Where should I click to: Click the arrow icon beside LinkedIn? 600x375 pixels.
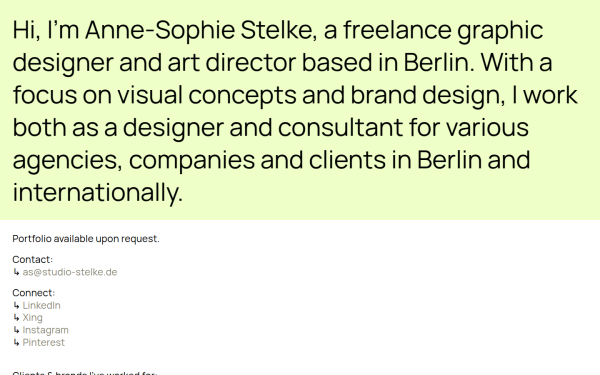pyautogui.click(x=16, y=305)
